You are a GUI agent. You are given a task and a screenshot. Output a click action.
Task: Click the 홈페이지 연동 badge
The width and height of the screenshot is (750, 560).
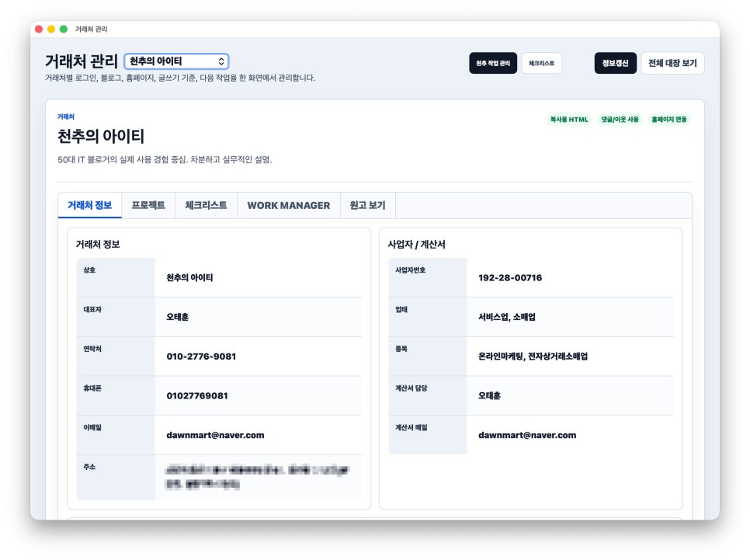click(669, 120)
